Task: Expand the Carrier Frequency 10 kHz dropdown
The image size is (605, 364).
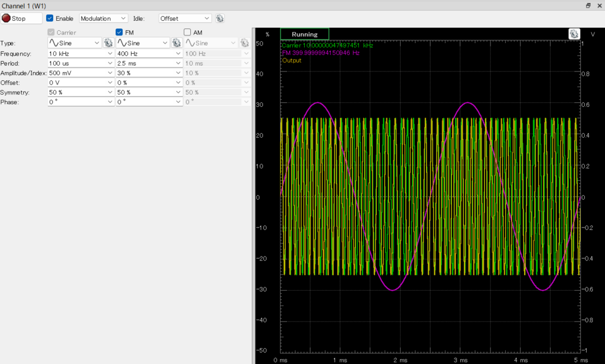Action: 110,53
